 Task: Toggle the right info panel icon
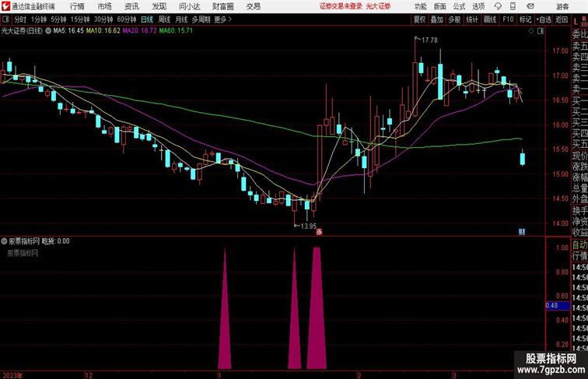pos(541,32)
